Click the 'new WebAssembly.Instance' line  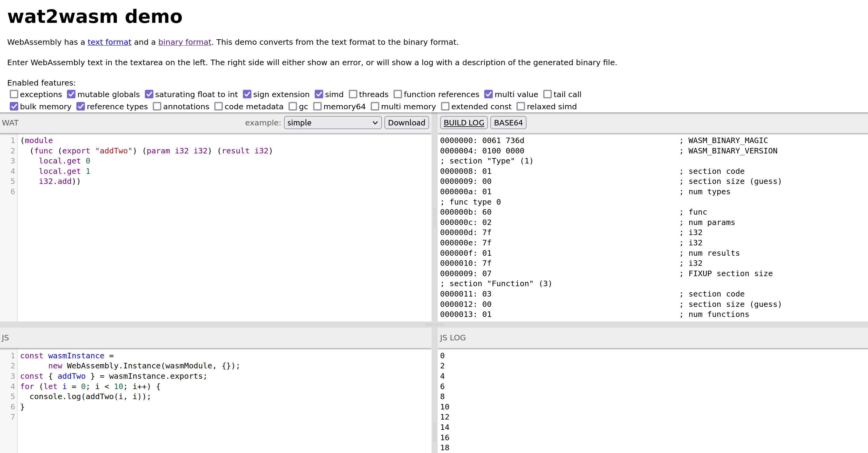click(144, 366)
